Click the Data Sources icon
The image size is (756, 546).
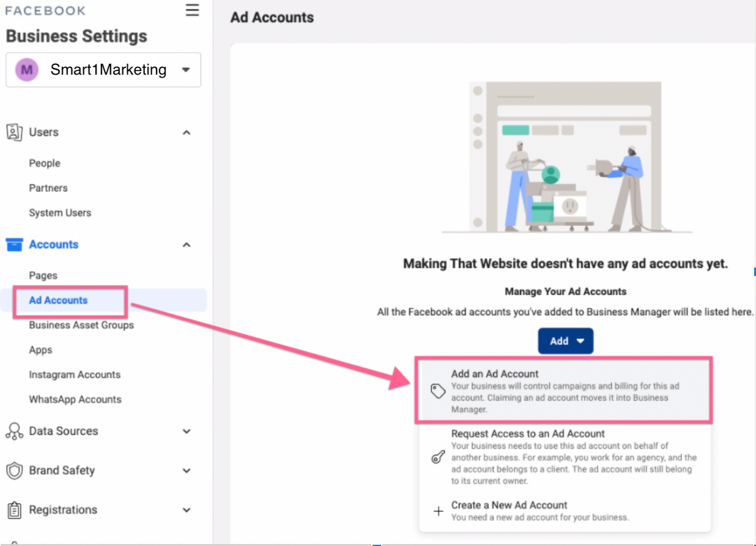click(13, 431)
